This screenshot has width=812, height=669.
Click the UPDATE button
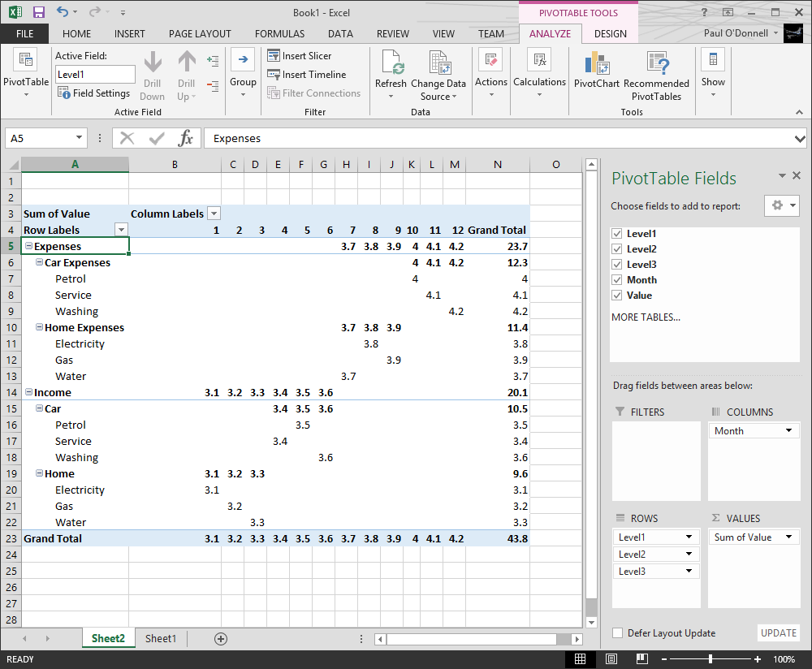(x=779, y=632)
